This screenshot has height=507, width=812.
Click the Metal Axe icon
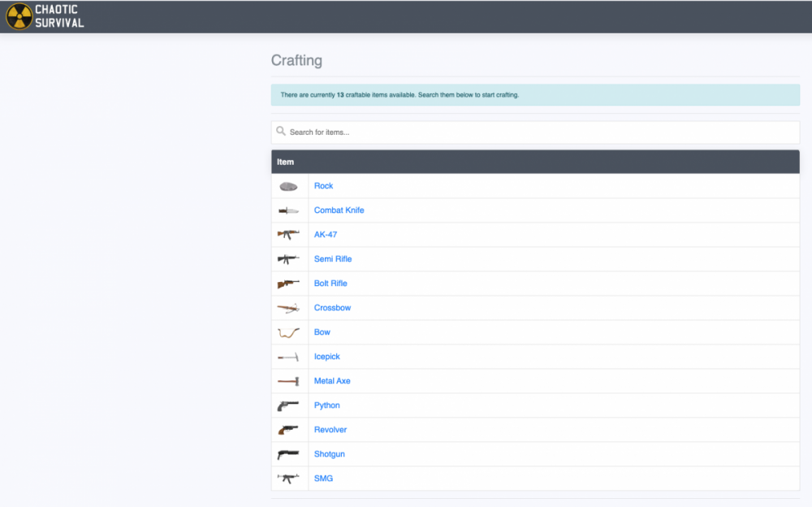(x=288, y=381)
